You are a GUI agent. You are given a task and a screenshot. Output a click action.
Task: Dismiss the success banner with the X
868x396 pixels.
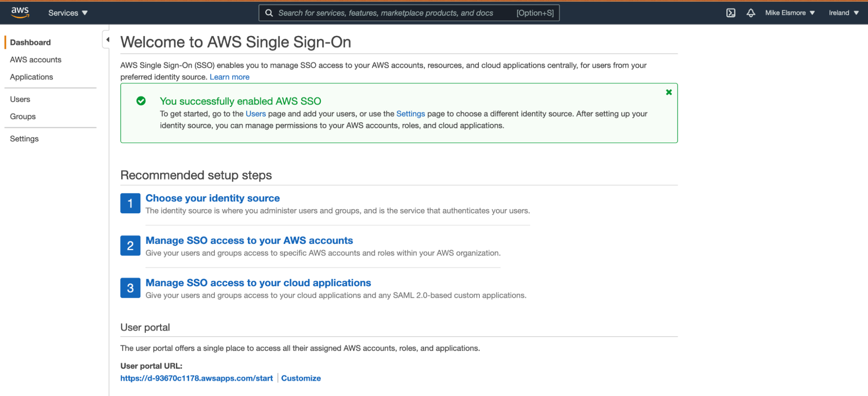(x=669, y=92)
